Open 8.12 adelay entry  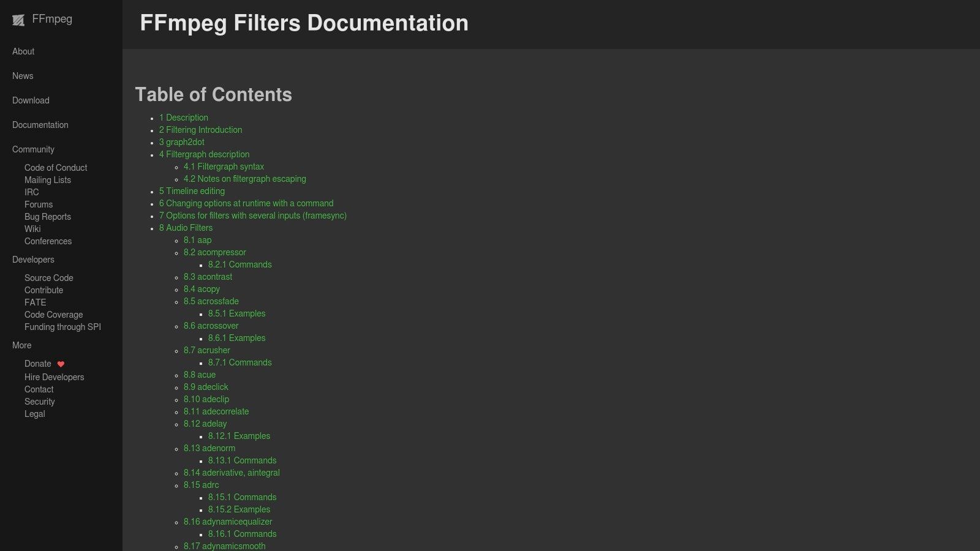coord(205,424)
